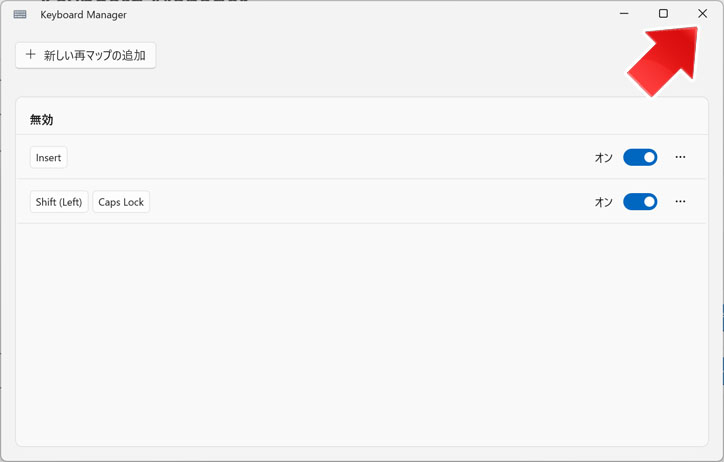Add a new remap with 新しい再マップの追加
This screenshot has width=724, height=462.
pyautogui.click(x=85, y=55)
